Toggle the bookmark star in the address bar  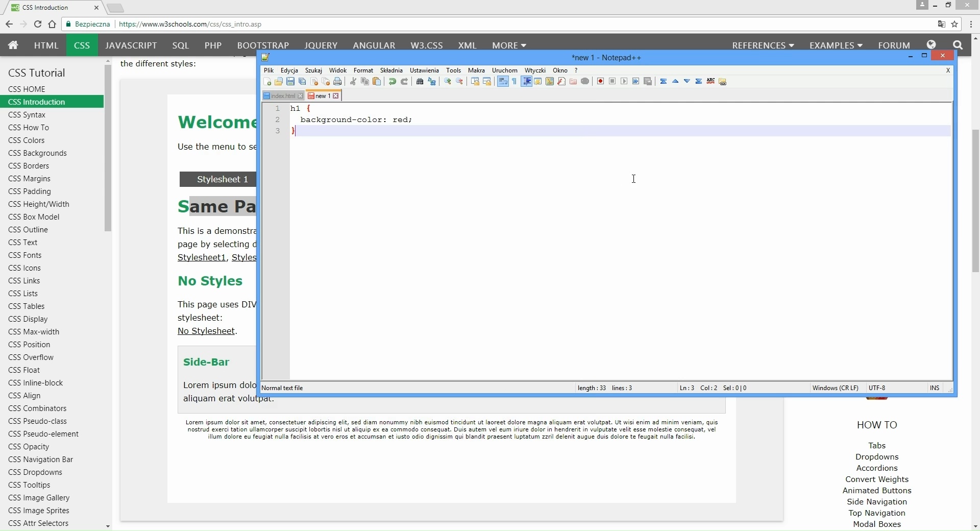[x=954, y=24]
